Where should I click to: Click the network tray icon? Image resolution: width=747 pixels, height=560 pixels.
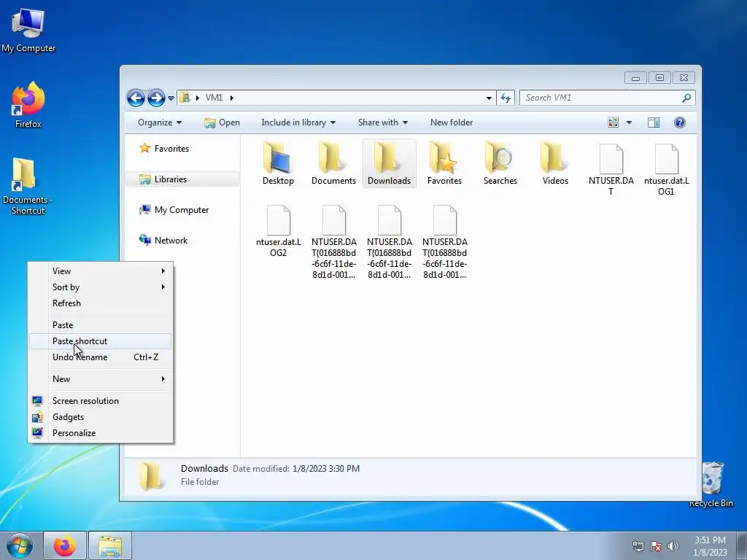pyautogui.click(x=638, y=546)
